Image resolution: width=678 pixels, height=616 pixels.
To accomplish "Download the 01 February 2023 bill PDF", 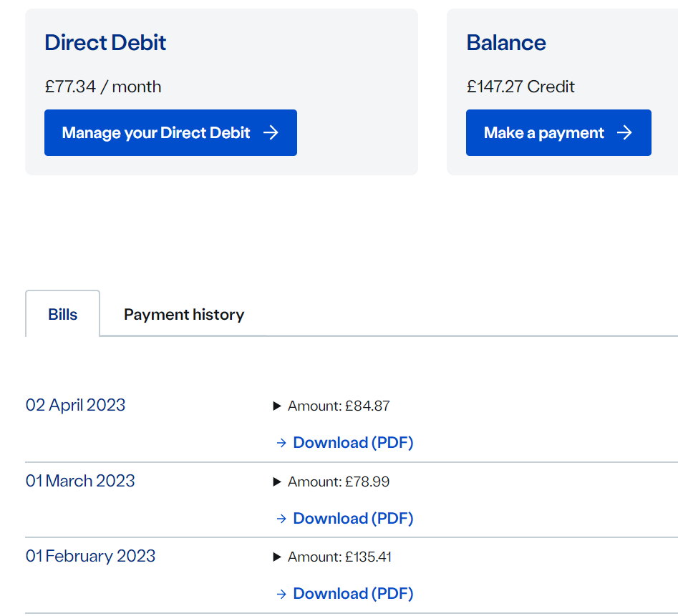I will [353, 594].
